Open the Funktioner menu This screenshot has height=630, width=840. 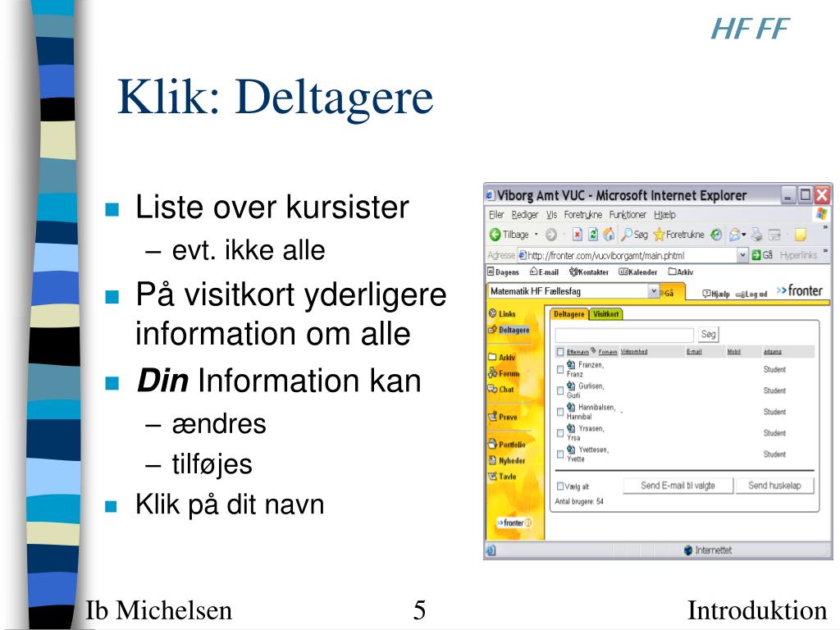click(x=628, y=215)
